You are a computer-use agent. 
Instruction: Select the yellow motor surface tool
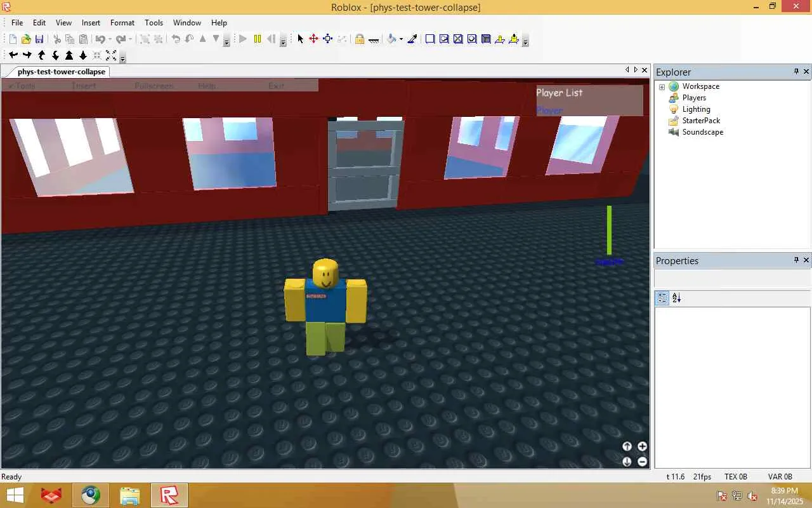click(514, 39)
